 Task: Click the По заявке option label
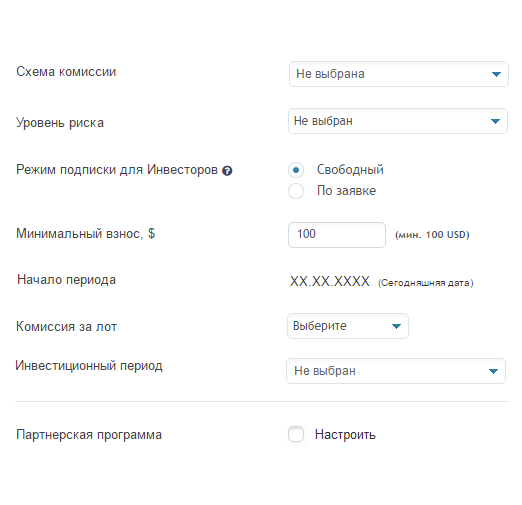346,191
